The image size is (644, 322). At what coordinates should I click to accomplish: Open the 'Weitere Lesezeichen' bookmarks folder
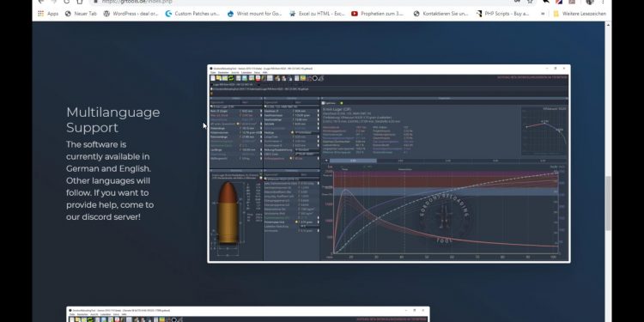pos(580,14)
